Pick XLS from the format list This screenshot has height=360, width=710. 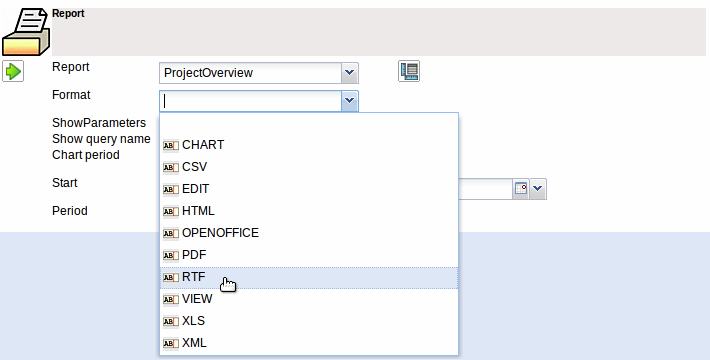coord(309,321)
